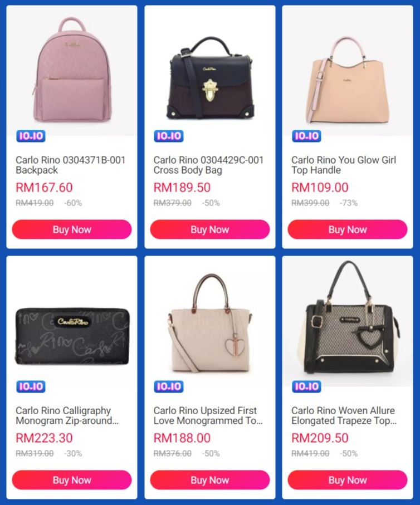Open the navy cross body bag image
This screenshot has width=420, height=505.
pos(210,71)
